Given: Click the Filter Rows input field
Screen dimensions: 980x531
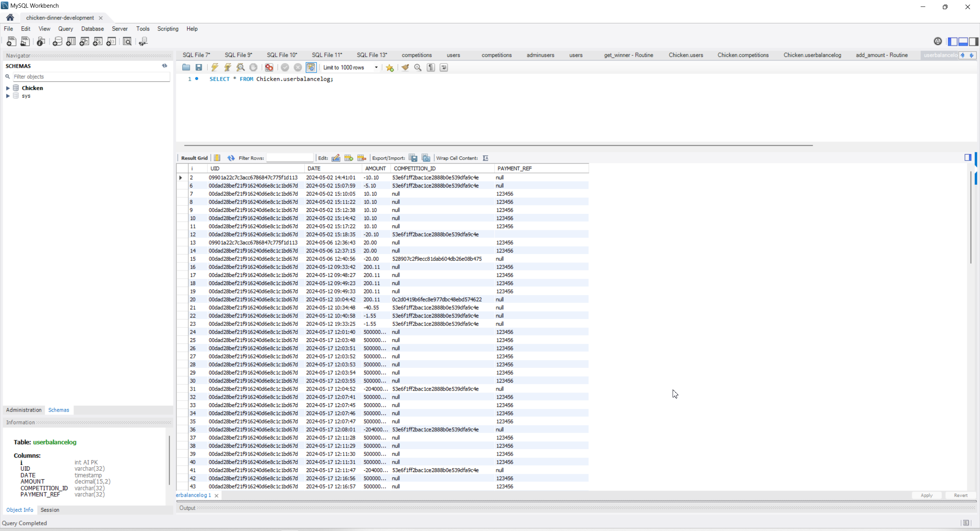Looking at the screenshot, I should [290, 158].
